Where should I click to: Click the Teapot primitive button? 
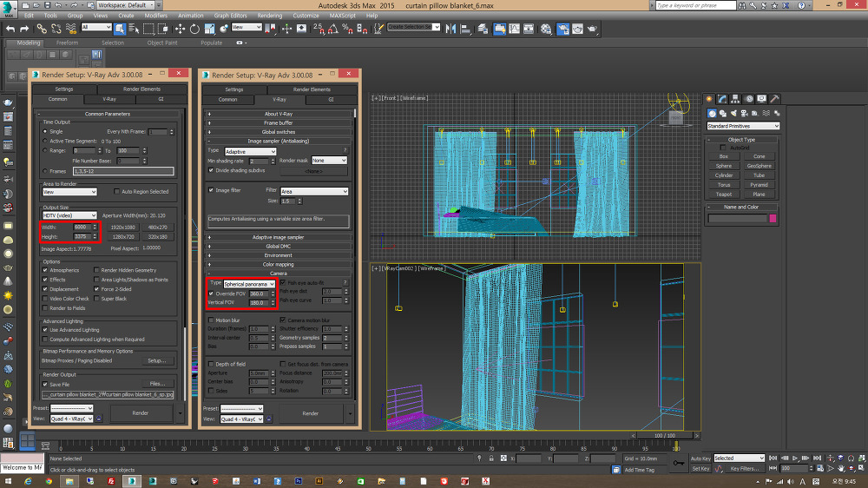coord(723,195)
